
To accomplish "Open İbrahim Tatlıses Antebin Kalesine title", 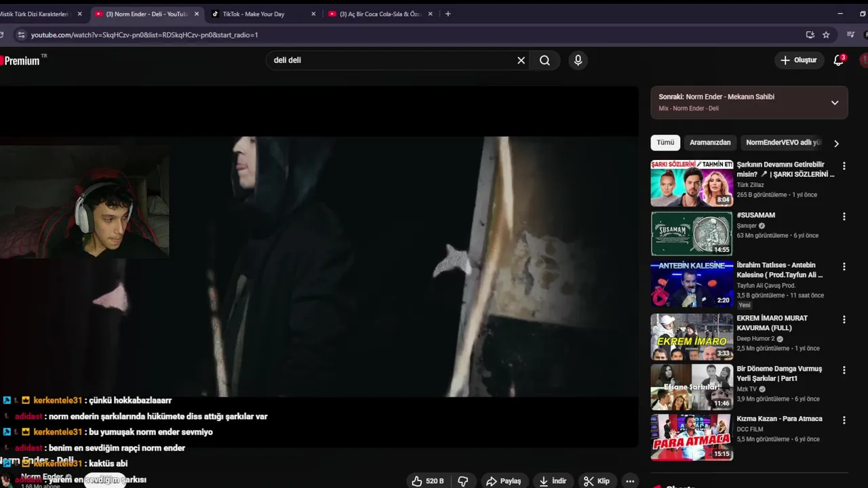I will pos(780,270).
